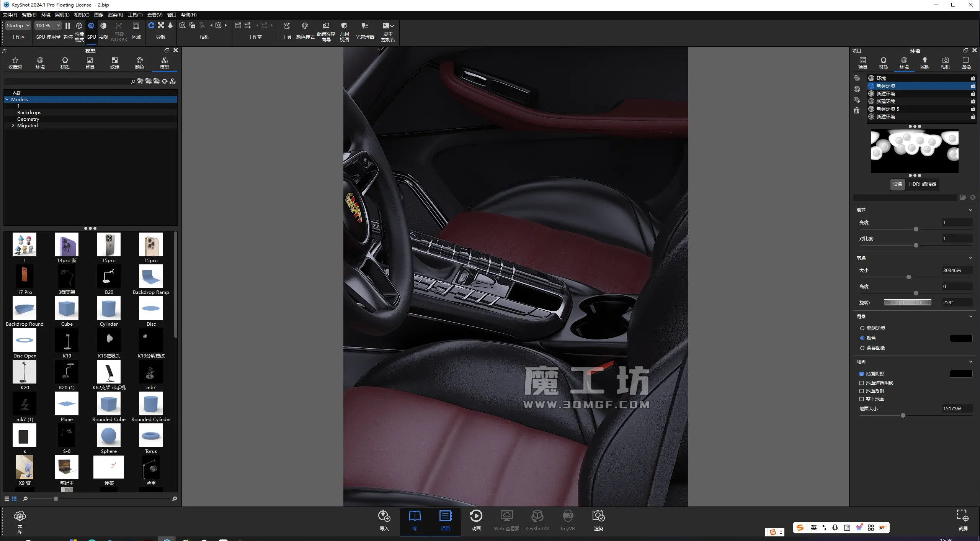Open the 渲染(R) menu

[x=115, y=15]
